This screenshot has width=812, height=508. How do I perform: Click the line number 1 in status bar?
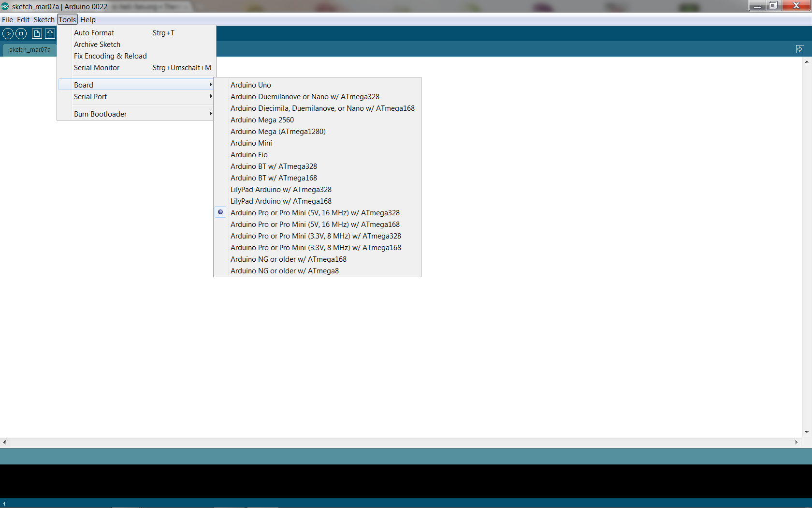coord(4,504)
